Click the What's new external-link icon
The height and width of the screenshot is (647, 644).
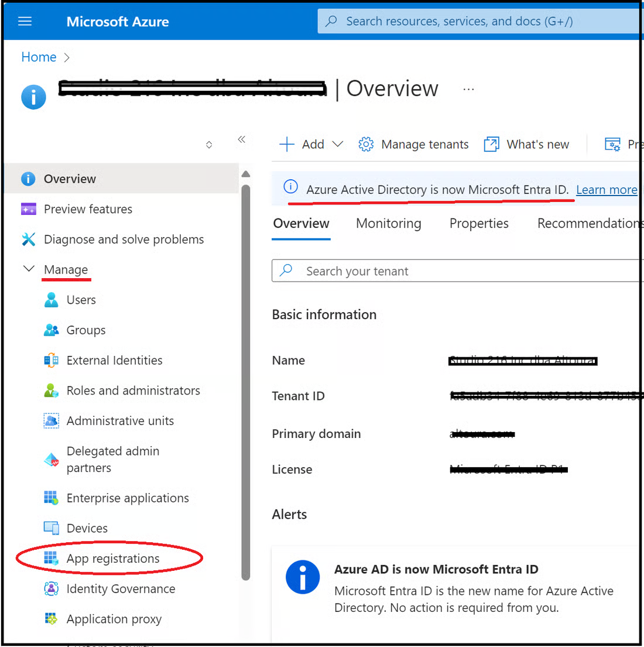pyautogui.click(x=491, y=145)
